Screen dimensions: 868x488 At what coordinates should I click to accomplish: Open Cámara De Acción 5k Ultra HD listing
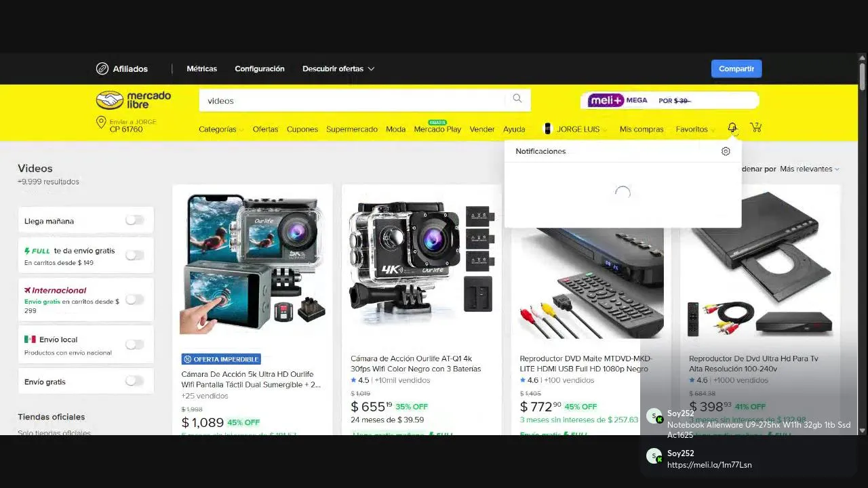click(x=251, y=379)
